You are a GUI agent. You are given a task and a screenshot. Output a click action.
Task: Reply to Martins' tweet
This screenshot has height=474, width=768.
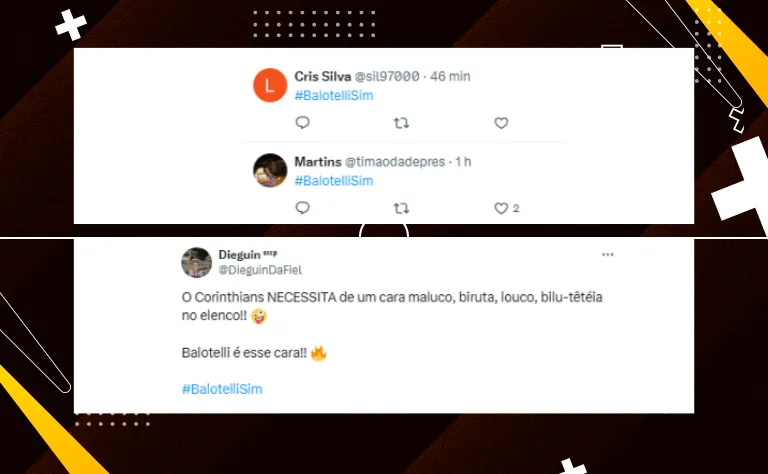pyautogui.click(x=303, y=208)
